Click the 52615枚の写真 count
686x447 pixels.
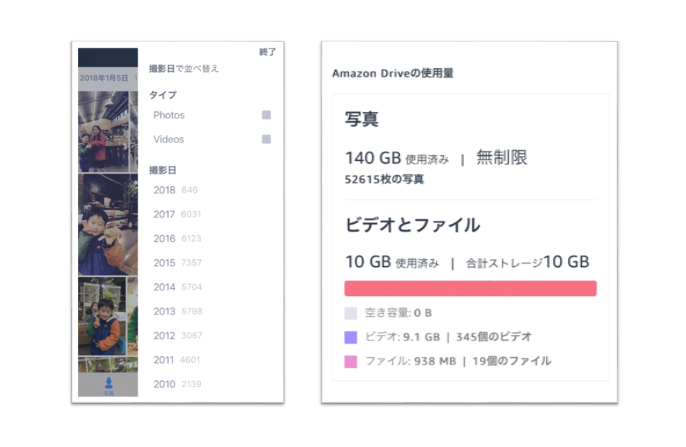point(384,179)
